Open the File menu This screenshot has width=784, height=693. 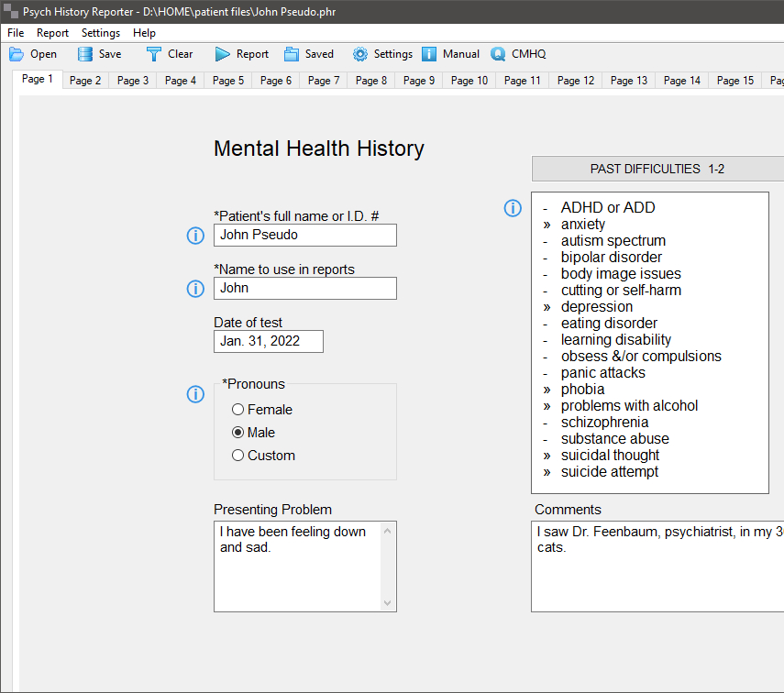[16, 33]
